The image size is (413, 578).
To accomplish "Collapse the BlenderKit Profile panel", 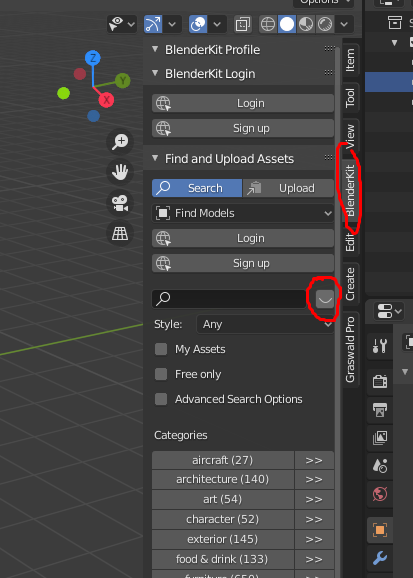I will click(x=155, y=49).
